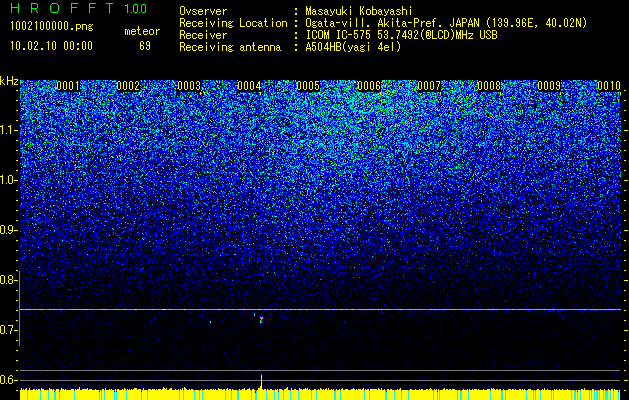Select the observer name Masayuki Kobayashi
Viewport: 629px width, 400px height.
coord(358,11)
